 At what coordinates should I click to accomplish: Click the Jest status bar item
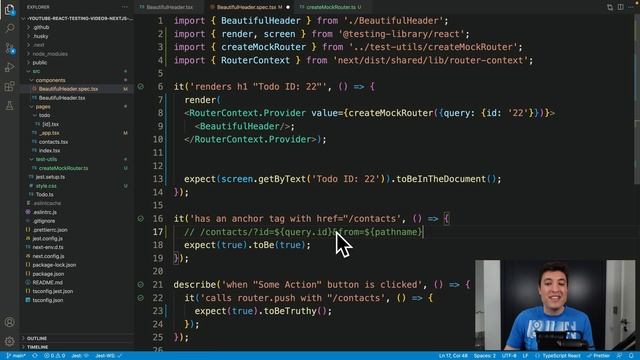click(x=80, y=356)
